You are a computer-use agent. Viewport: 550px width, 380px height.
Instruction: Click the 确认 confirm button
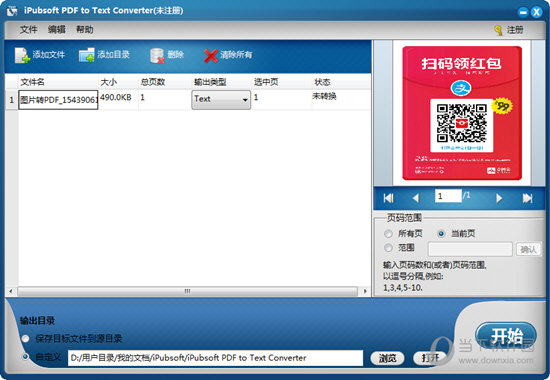pyautogui.click(x=528, y=249)
